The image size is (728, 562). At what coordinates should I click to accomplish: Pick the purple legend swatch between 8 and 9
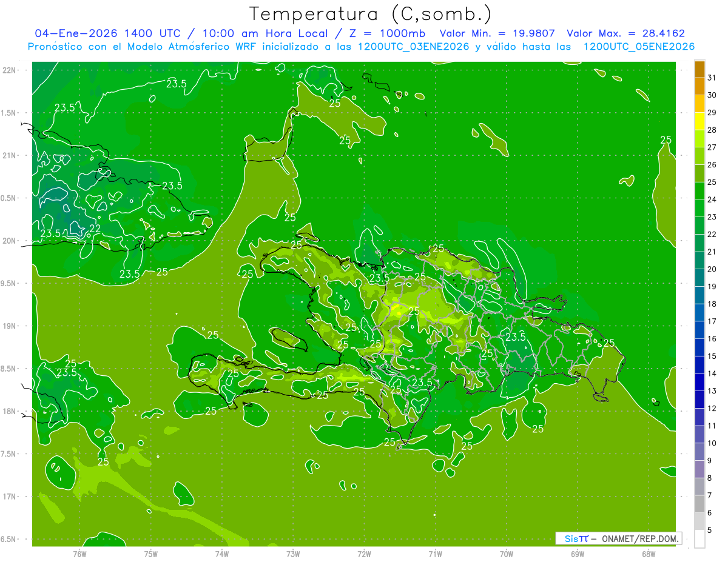[699, 469]
